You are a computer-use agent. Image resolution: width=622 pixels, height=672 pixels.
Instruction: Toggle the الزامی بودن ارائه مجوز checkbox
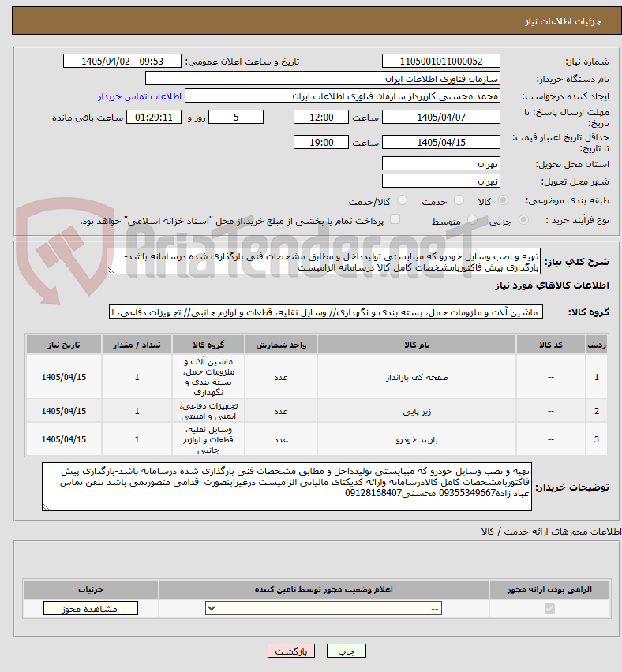click(549, 609)
